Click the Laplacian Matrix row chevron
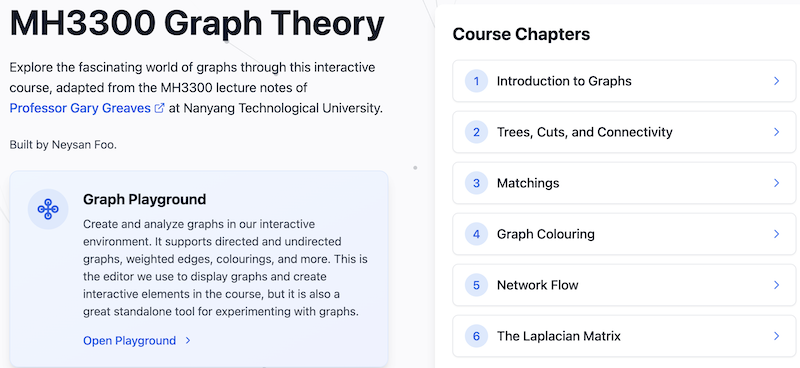Viewport: 800px width, 368px height. 777,336
